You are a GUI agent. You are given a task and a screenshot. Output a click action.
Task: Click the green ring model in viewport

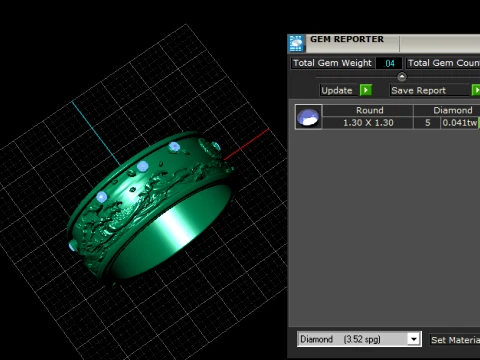152,207
